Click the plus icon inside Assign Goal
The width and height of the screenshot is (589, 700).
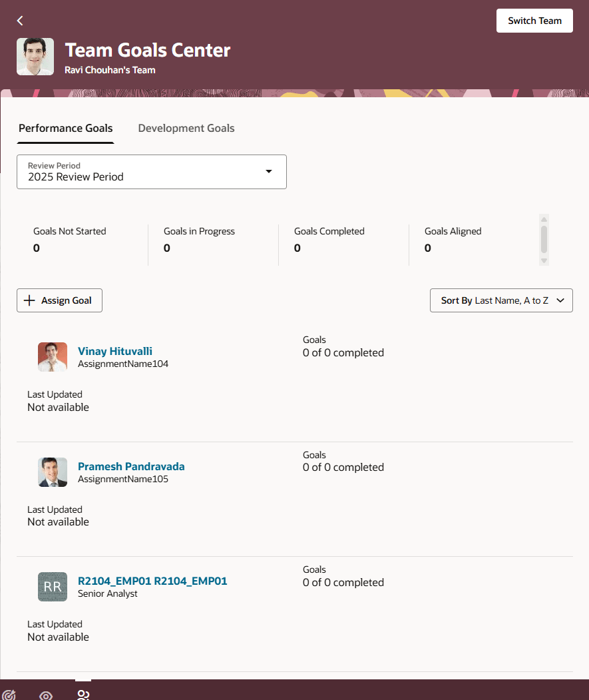coord(30,300)
